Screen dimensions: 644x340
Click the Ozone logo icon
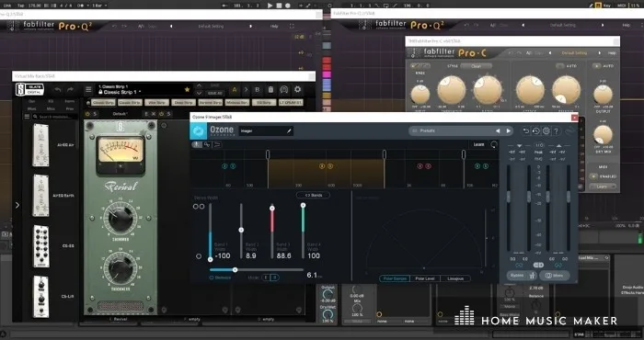(x=198, y=130)
